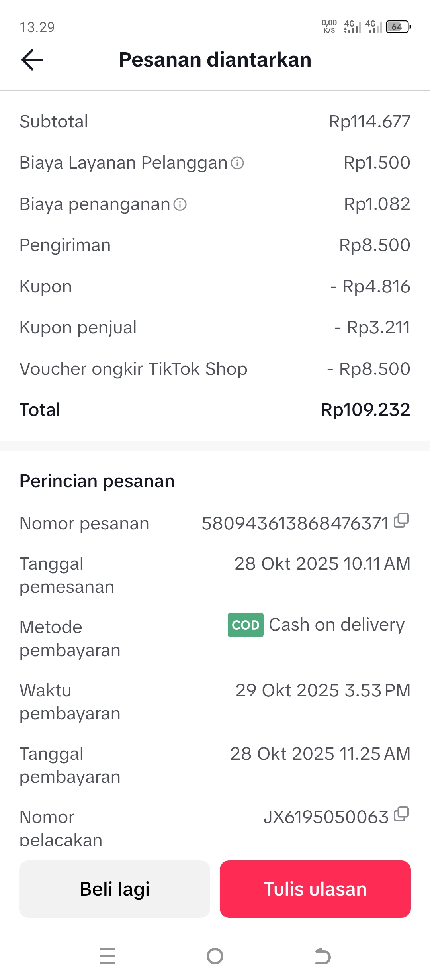Screen dimensions: 430x980
Task: Tap the Subtotal amount Rp114.677
Action: 369,122
